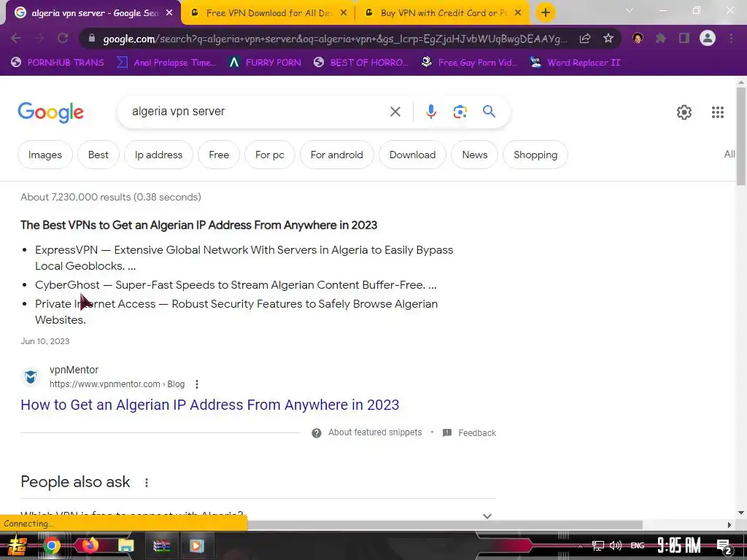Viewport: 747px width, 560px height.
Task: Click the algeria vpn server search field
Action: 258,112
